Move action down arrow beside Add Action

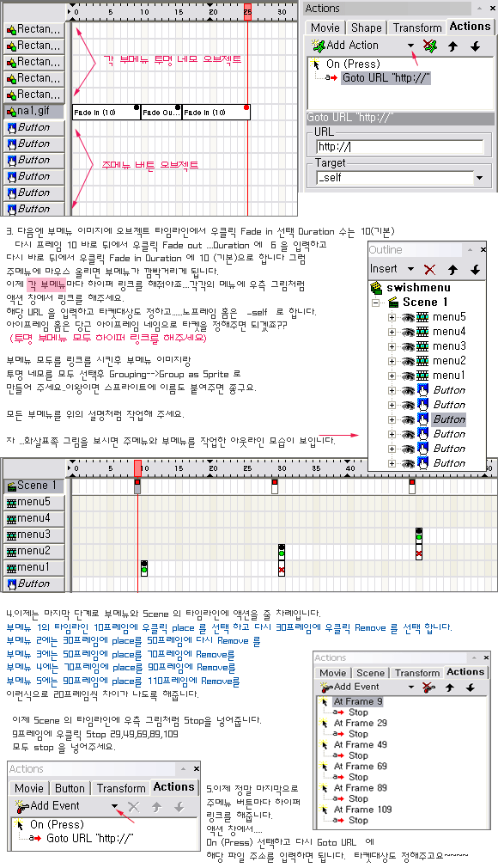coord(475,46)
